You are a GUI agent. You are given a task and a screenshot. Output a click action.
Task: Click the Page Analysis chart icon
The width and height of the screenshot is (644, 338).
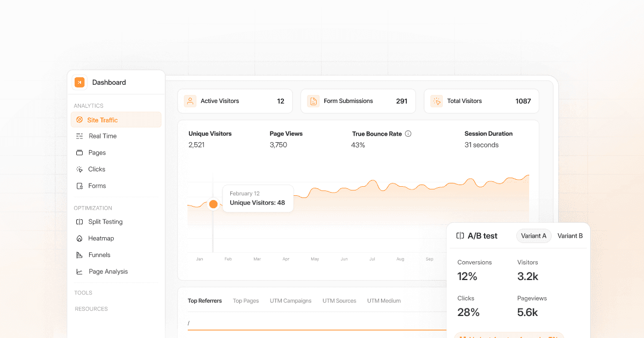79,271
